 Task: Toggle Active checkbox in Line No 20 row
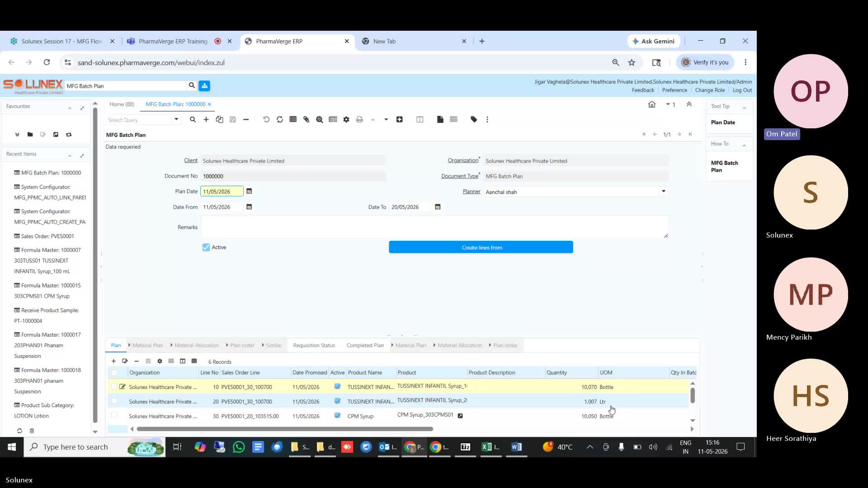click(337, 401)
